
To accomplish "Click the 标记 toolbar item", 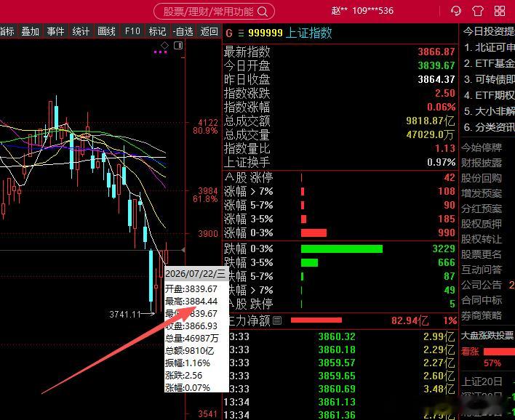I will click(x=158, y=31).
